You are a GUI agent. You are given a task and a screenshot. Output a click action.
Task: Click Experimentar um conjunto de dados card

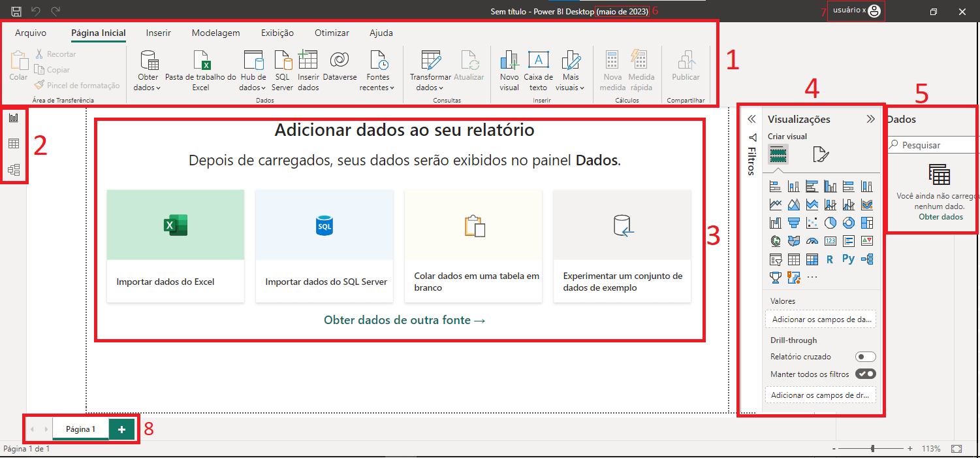(x=622, y=246)
